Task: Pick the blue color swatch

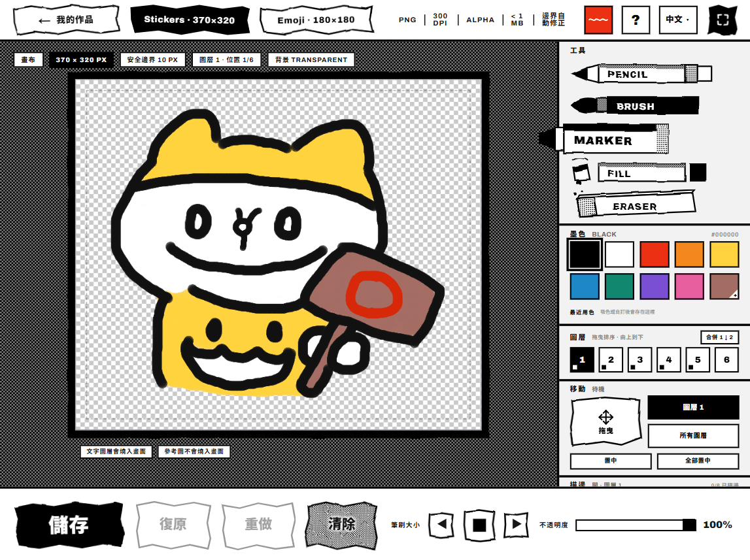Action: pyautogui.click(x=585, y=286)
